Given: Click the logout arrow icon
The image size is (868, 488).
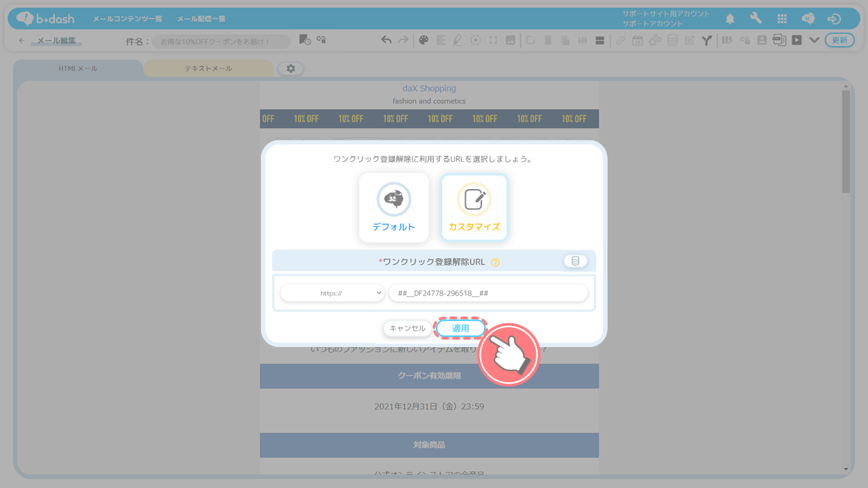Looking at the screenshot, I should (834, 19).
